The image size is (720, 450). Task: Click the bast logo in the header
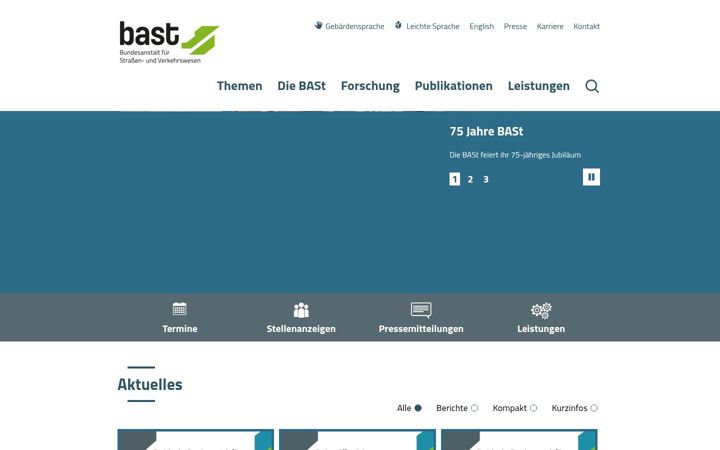pyautogui.click(x=169, y=42)
